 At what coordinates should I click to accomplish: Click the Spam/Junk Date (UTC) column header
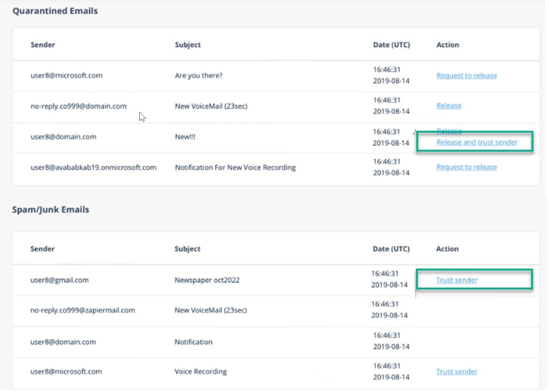[391, 249]
